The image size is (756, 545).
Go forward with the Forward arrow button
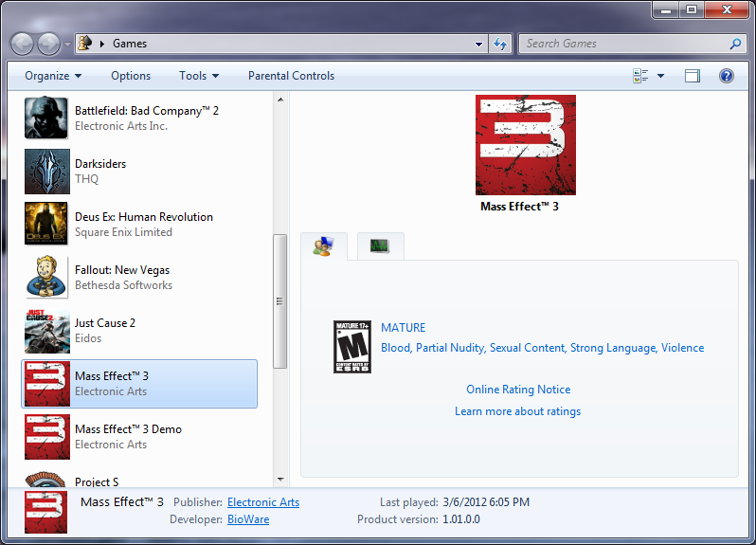pyautogui.click(x=48, y=45)
